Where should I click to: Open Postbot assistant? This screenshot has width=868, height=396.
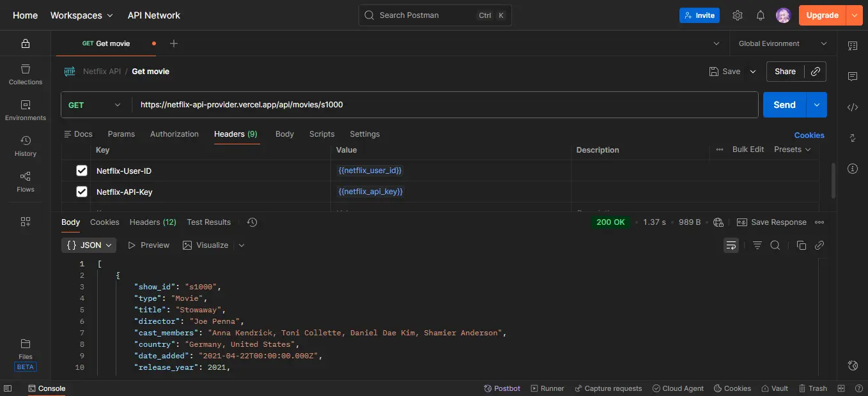502,388
